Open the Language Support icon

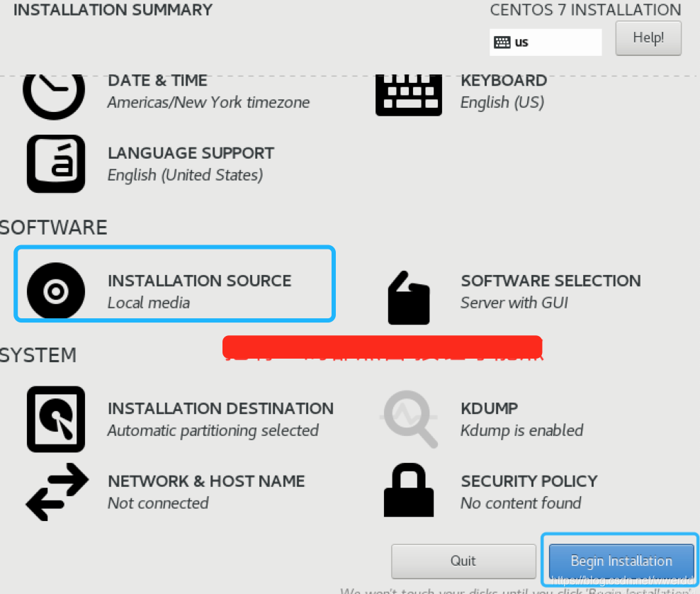coord(56,164)
